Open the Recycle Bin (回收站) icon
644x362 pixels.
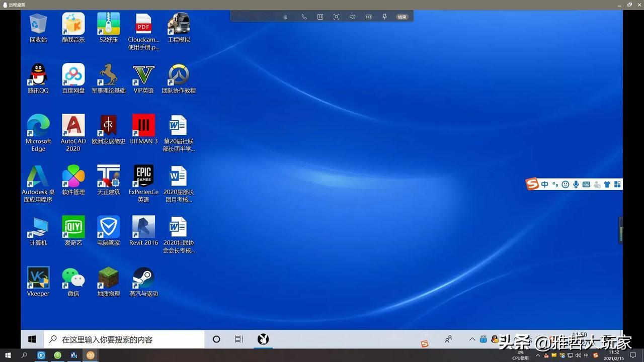(x=38, y=28)
